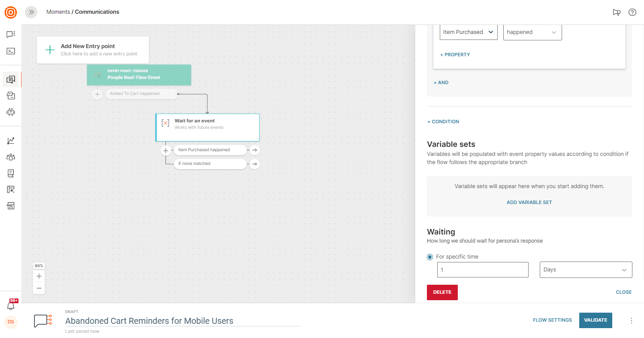Open the Days time unit dropdown

pos(585,270)
